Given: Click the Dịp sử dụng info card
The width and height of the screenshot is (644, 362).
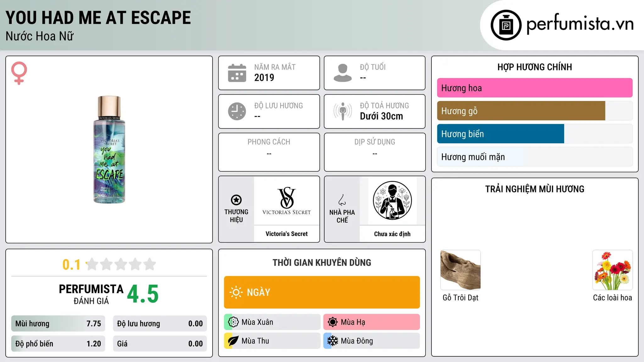Looking at the screenshot, I should [x=375, y=152].
